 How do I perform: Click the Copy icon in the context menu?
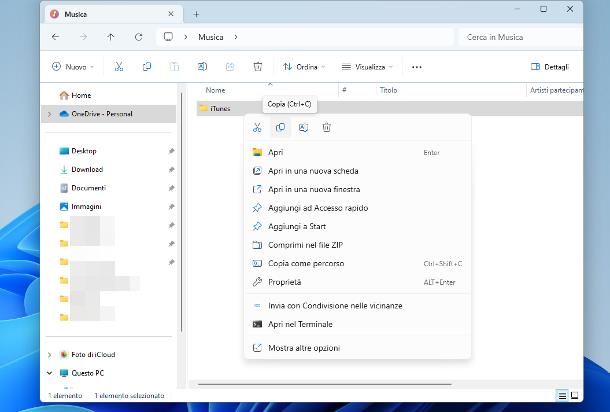[x=280, y=127]
